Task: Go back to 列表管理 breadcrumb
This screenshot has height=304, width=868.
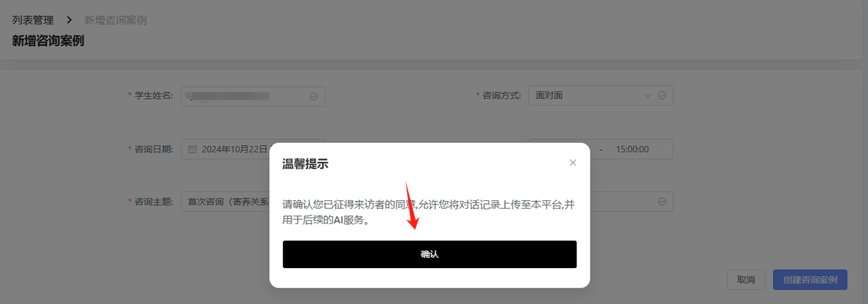Action: pyautogui.click(x=33, y=20)
